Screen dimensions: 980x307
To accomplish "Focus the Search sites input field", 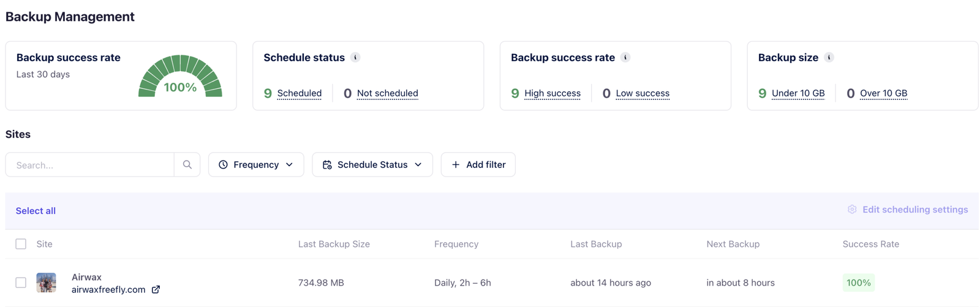I will tap(90, 165).
